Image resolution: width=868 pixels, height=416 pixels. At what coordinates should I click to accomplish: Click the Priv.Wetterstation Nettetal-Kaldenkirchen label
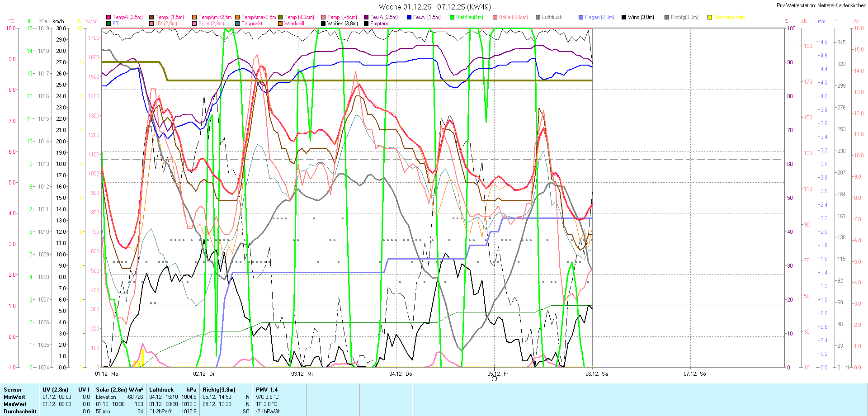coord(821,5)
